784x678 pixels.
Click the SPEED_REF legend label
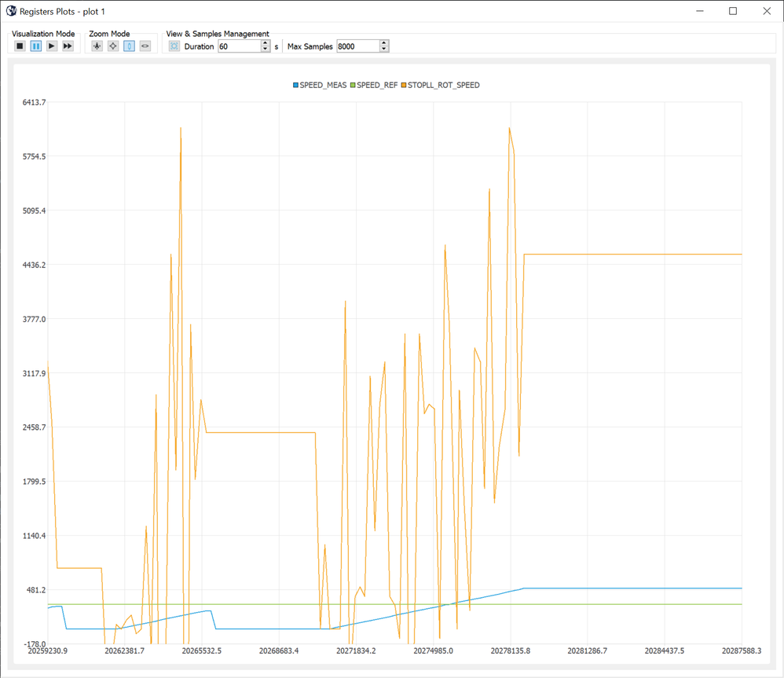coord(377,85)
